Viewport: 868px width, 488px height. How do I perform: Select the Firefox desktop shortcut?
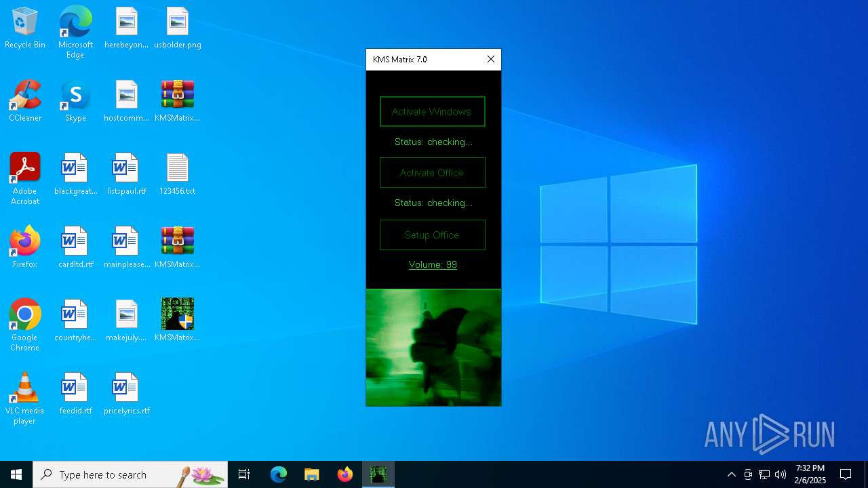click(x=25, y=248)
